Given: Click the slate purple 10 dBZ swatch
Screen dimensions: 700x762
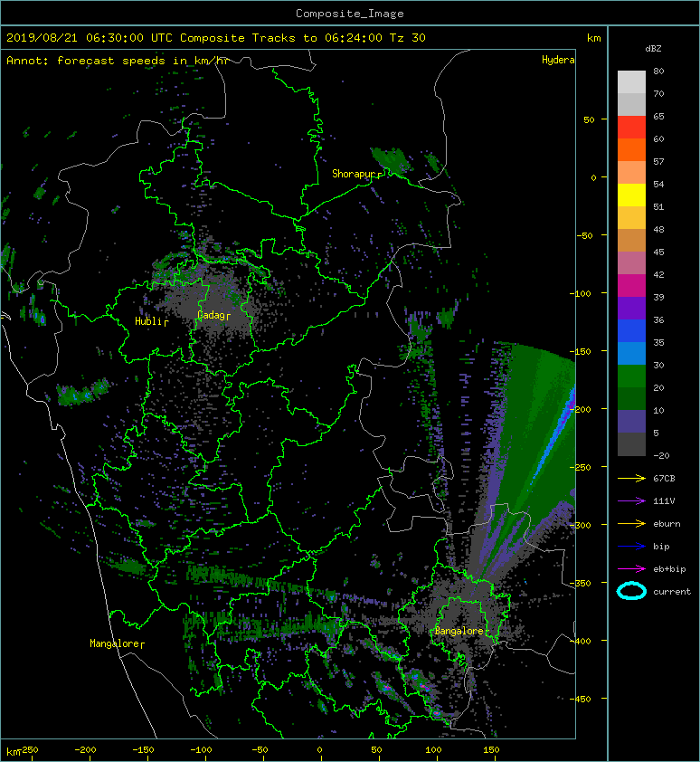Looking at the screenshot, I should (x=631, y=421).
